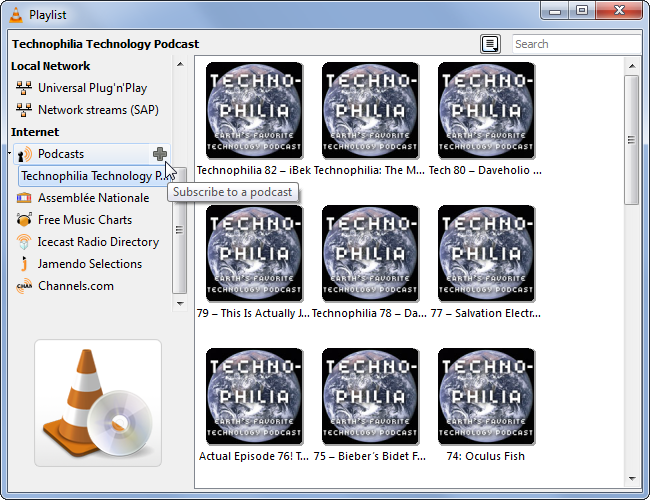Click the Channels.com icon

pos(24,286)
